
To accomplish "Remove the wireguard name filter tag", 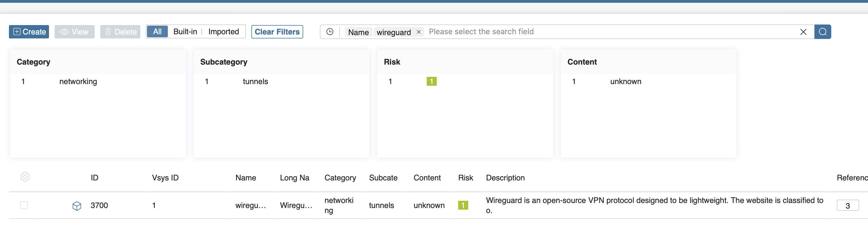I will click(418, 32).
